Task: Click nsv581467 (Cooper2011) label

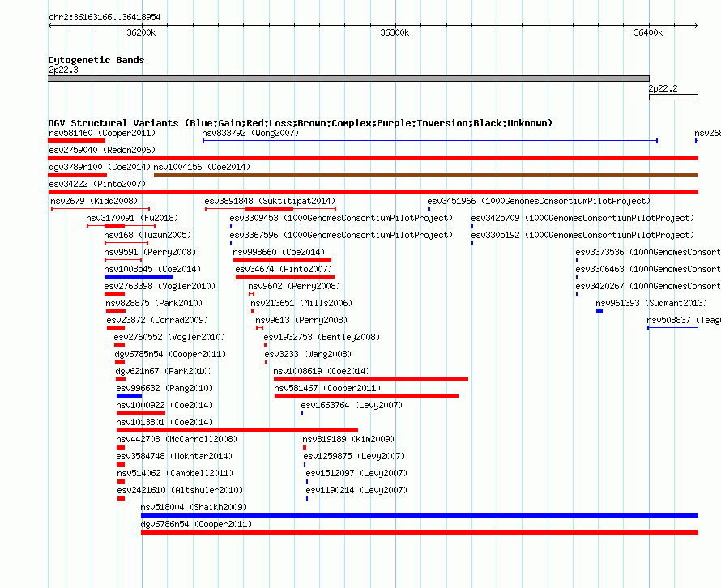Action: pyautogui.click(x=327, y=389)
